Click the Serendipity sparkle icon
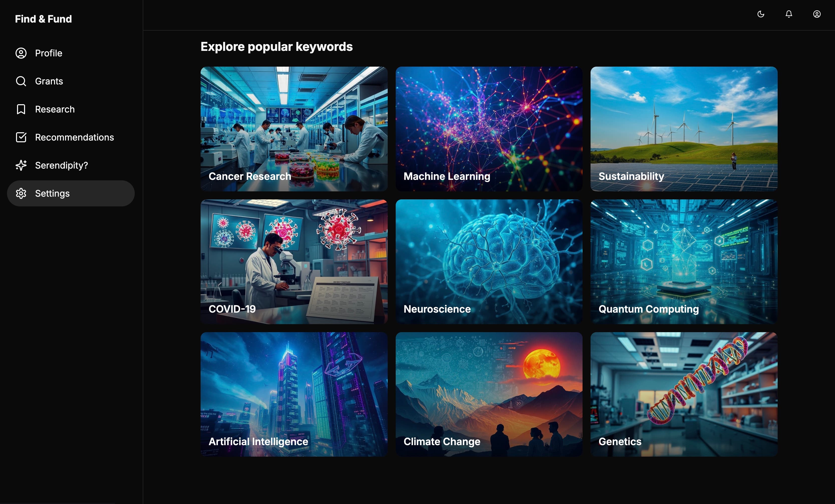The image size is (835, 504). tap(21, 165)
